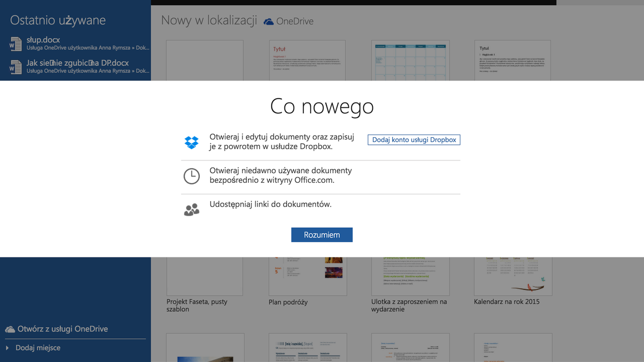Select the calendar grid template at top

click(x=410, y=60)
